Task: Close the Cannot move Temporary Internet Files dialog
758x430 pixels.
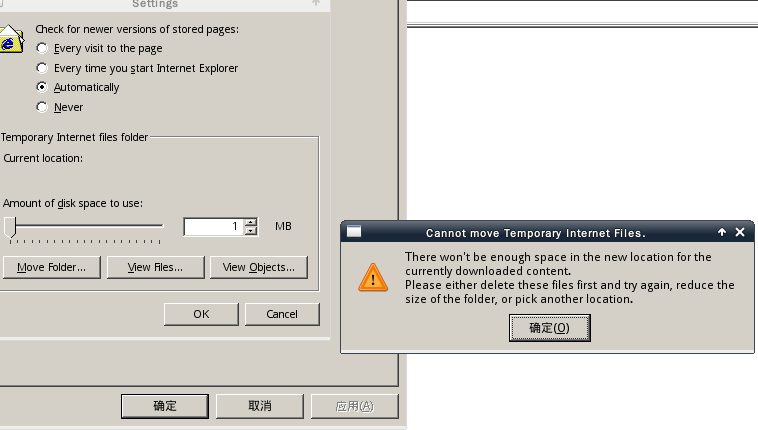Action: [x=740, y=232]
